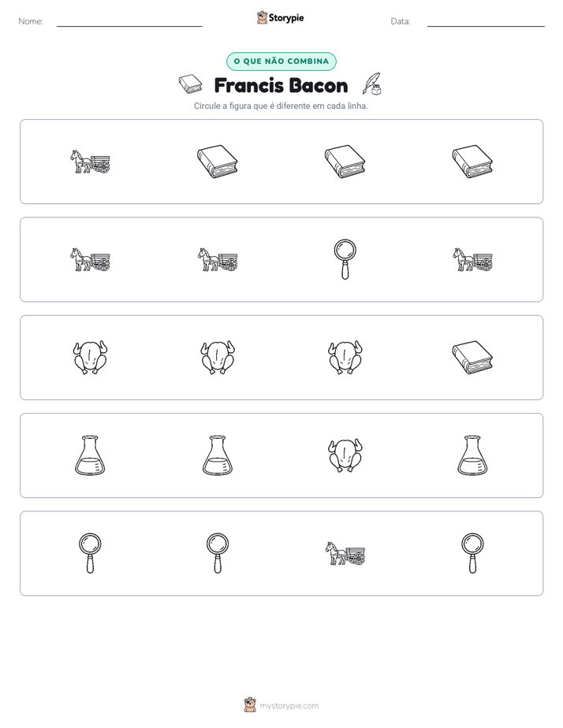Click the leftmost roast chicken in the third row

pos(90,358)
